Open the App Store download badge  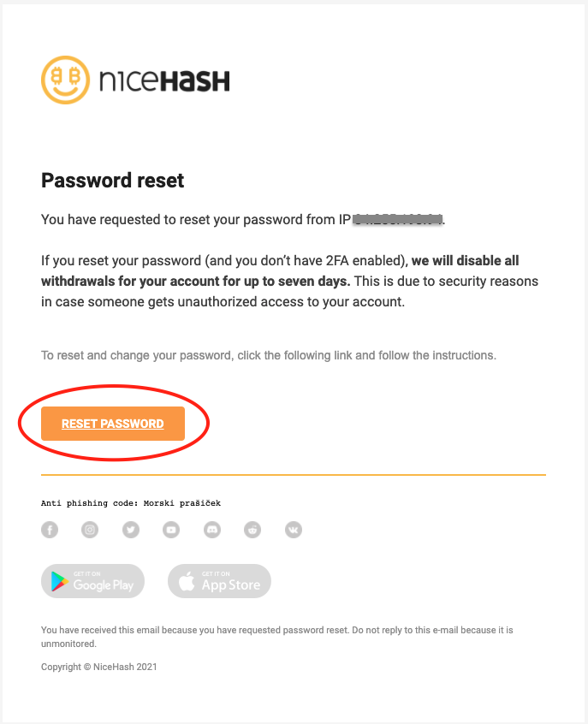point(219,581)
